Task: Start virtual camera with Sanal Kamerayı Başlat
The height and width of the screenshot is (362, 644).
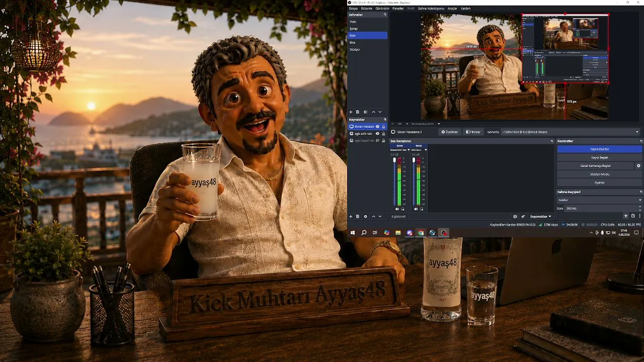Action: pos(595,165)
